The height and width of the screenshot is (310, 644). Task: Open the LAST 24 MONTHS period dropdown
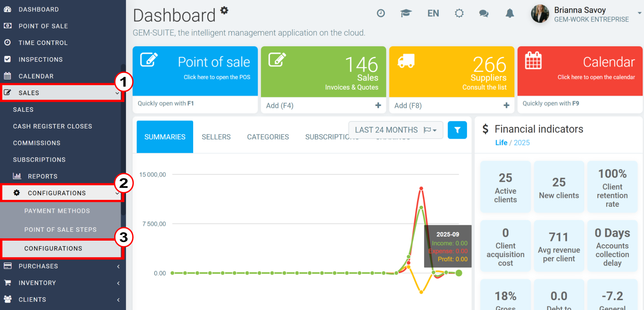396,130
